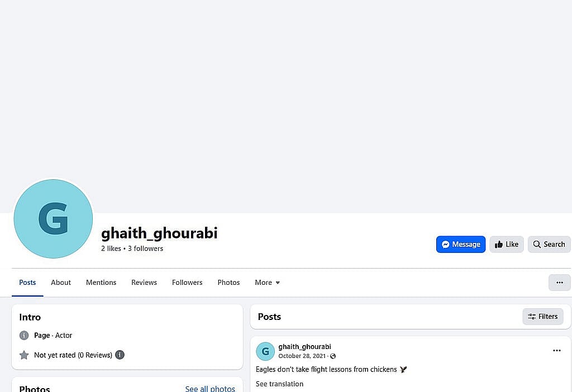
Task: Click the info icon beside Page Actor
Action: pos(24,336)
